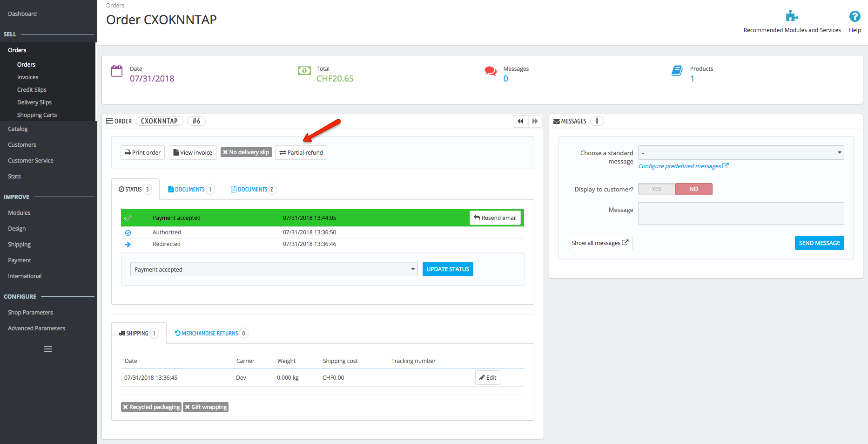
Task: Click the Print order printer icon
Action: tap(128, 152)
